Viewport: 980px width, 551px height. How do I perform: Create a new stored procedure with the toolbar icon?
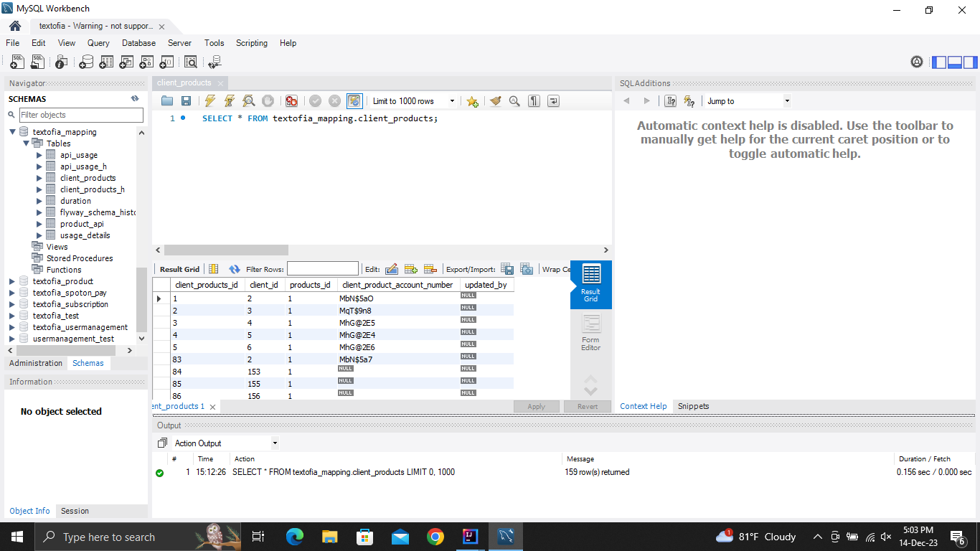coord(146,62)
